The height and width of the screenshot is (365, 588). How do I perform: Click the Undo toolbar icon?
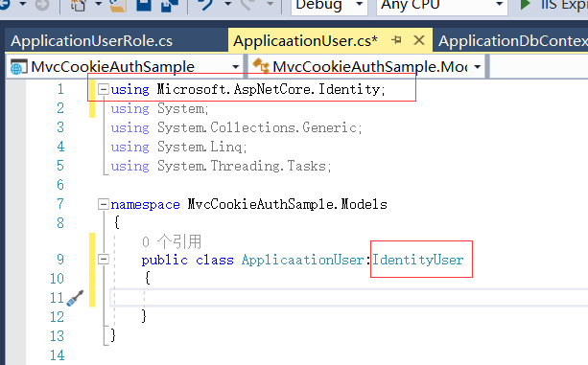coord(206,5)
